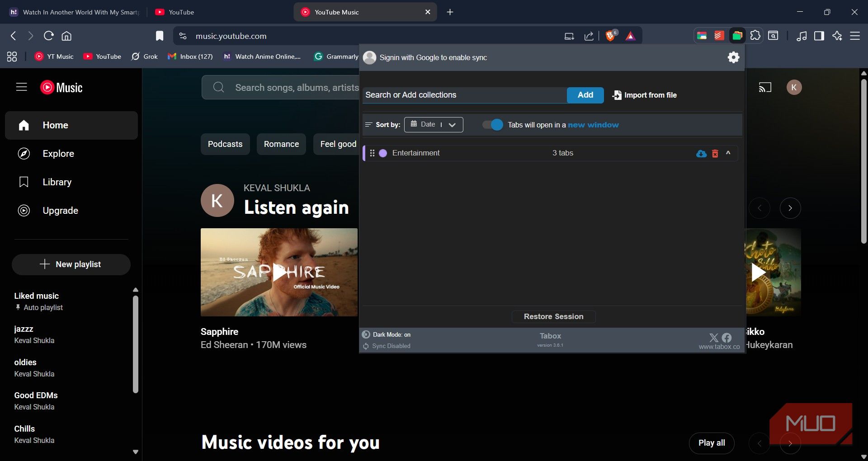Click playlist sidebar scrollbar
The height and width of the screenshot is (461, 868).
pos(136,344)
